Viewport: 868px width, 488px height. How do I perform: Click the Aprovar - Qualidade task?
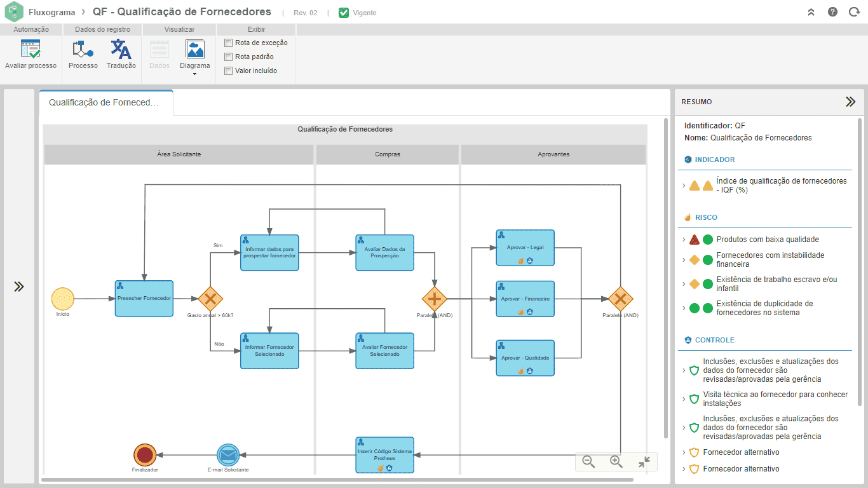tap(525, 358)
